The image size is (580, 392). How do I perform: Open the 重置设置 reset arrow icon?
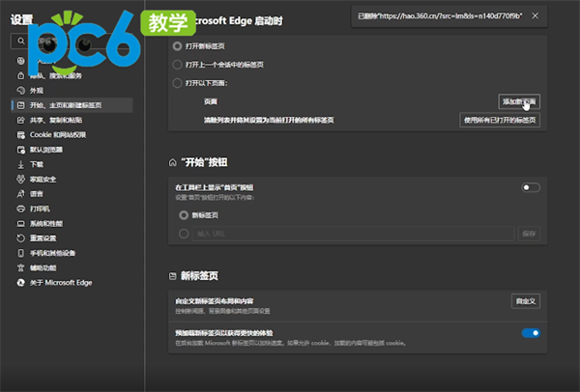click(20, 238)
